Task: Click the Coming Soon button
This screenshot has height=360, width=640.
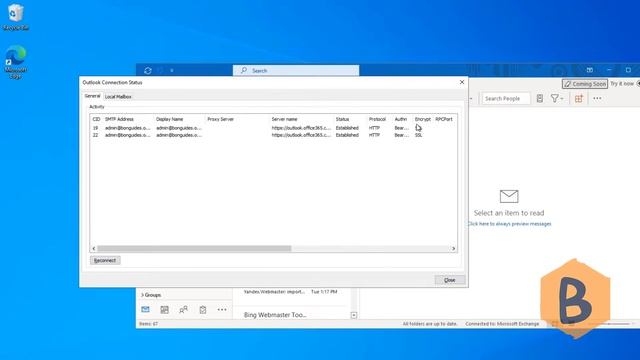Action: click(x=585, y=84)
